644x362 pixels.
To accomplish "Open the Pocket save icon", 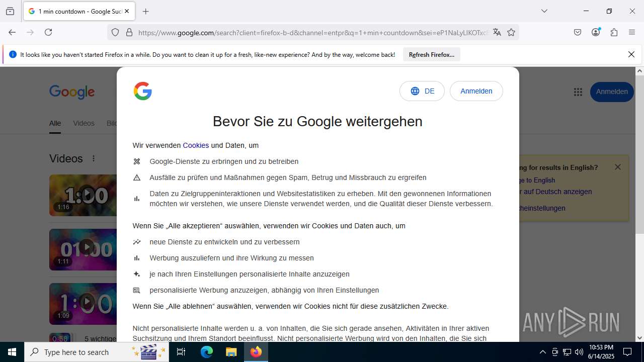I will (578, 32).
